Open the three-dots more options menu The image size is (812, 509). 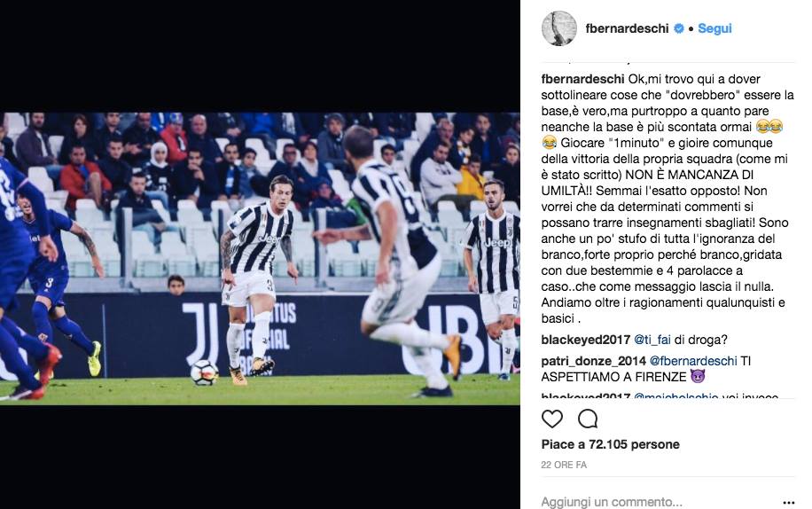coord(788,502)
